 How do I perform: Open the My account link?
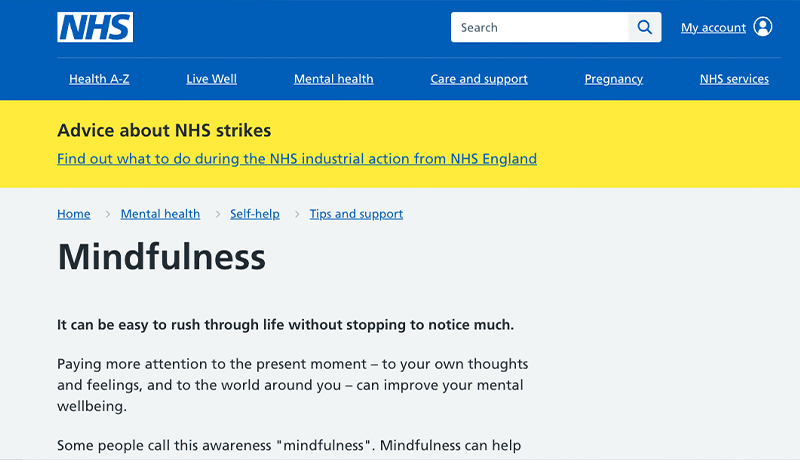pyautogui.click(x=713, y=28)
